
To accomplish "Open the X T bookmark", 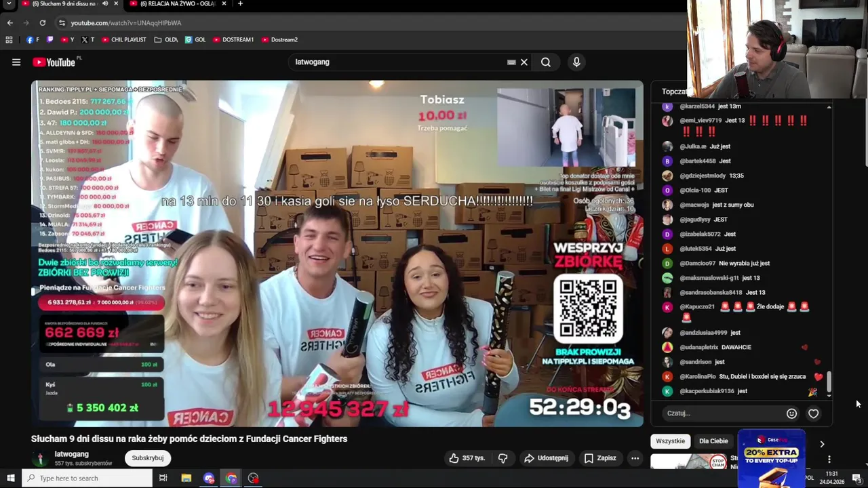I will pos(88,40).
